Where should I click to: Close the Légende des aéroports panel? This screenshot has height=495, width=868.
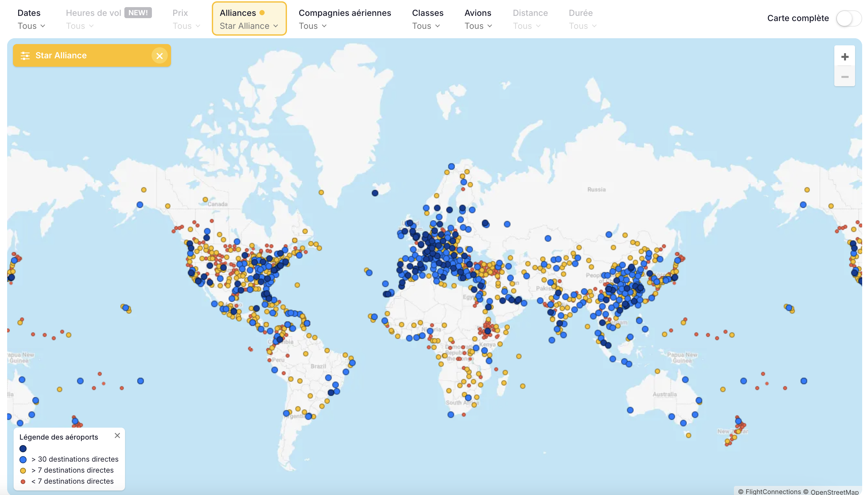click(x=117, y=435)
